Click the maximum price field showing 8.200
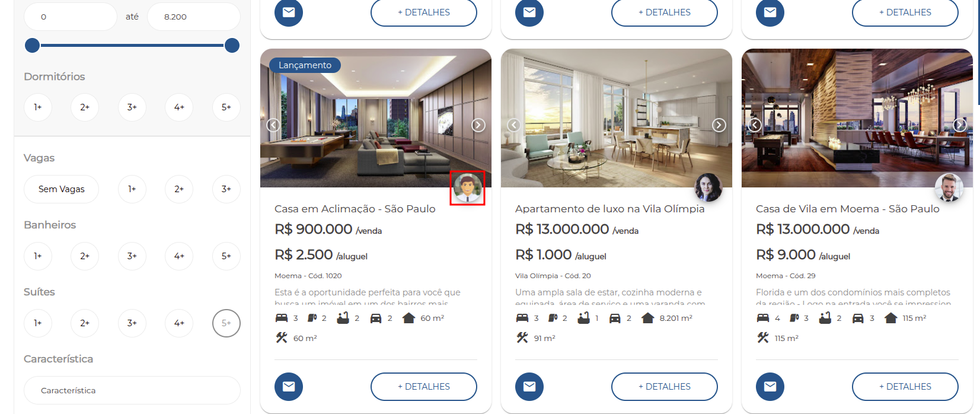980x414 pixels. (194, 17)
